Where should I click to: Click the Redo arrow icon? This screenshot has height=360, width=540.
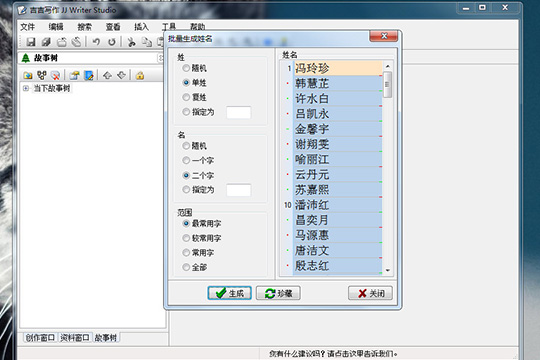(x=112, y=42)
